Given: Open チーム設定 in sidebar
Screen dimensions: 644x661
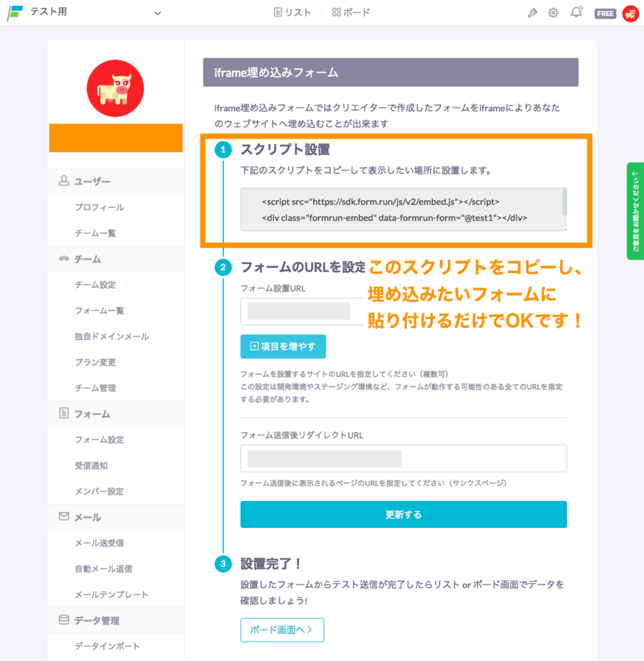Looking at the screenshot, I should pos(96,285).
